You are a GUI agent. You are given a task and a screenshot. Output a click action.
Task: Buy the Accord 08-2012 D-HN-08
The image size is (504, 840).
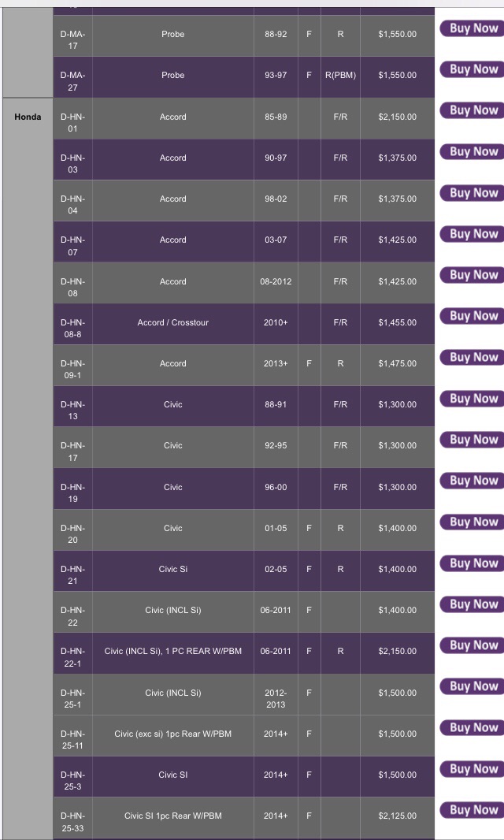pyautogui.click(x=472, y=275)
